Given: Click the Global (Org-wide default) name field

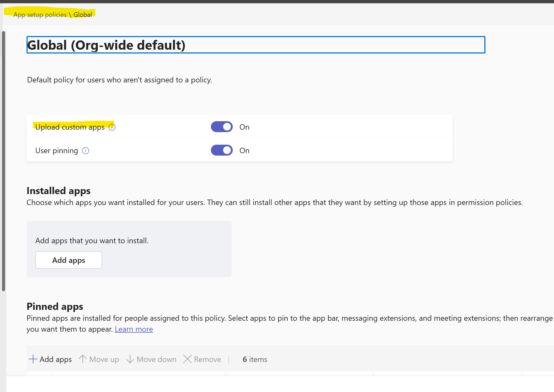Looking at the screenshot, I should pyautogui.click(x=255, y=45).
